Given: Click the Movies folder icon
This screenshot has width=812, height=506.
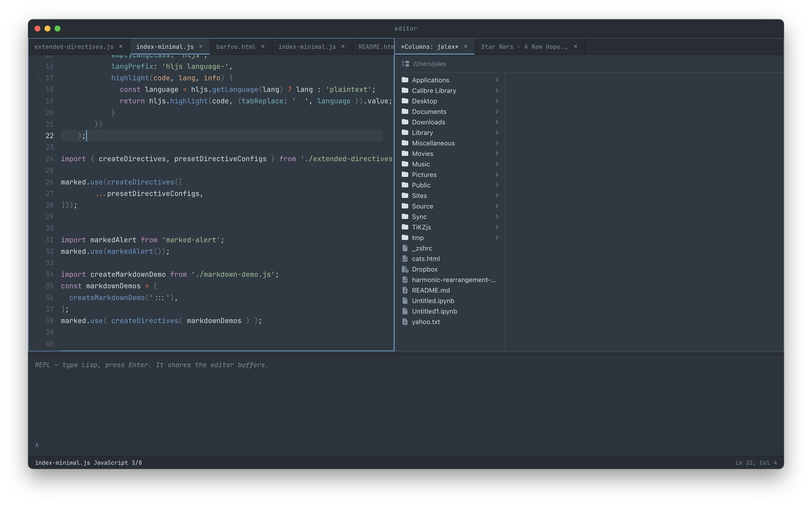Looking at the screenshot, I should pyautogui.click(x=405, y=153).
